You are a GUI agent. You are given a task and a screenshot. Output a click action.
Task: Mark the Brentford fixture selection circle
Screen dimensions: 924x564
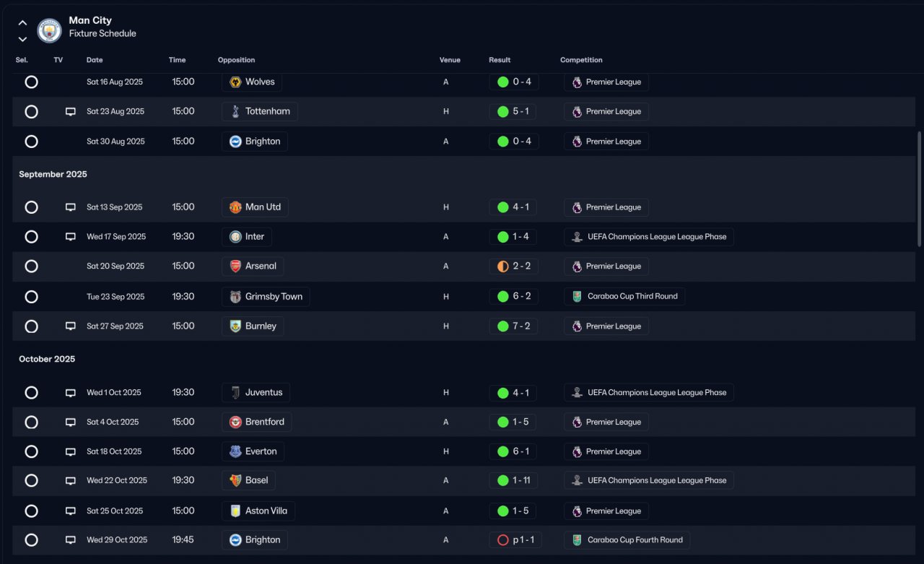click(x=31, y=422)
